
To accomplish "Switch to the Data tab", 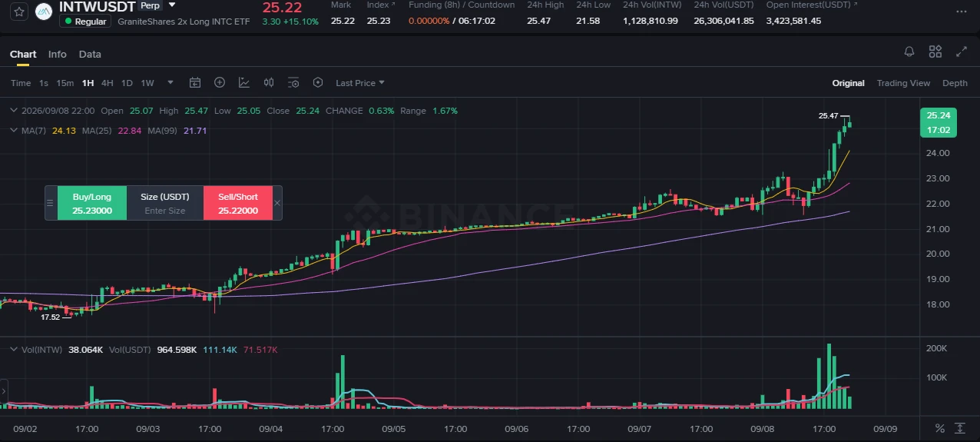I will point(90,54).
